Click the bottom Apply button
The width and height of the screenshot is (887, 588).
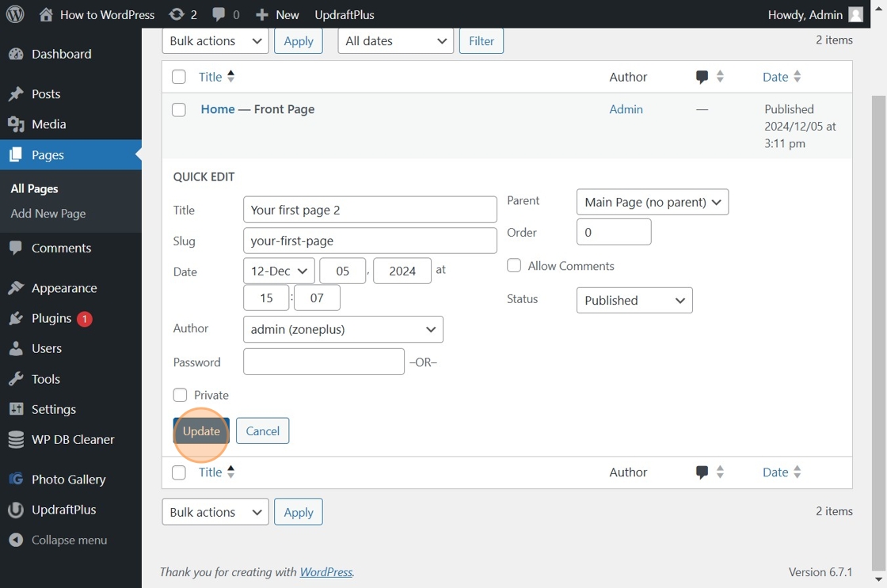298,512
